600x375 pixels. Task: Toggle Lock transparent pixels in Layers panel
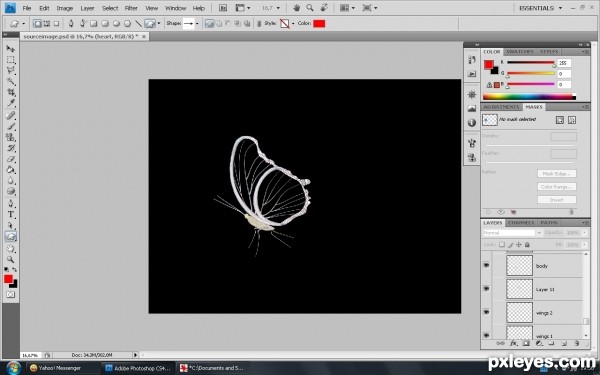pos(502,245)
